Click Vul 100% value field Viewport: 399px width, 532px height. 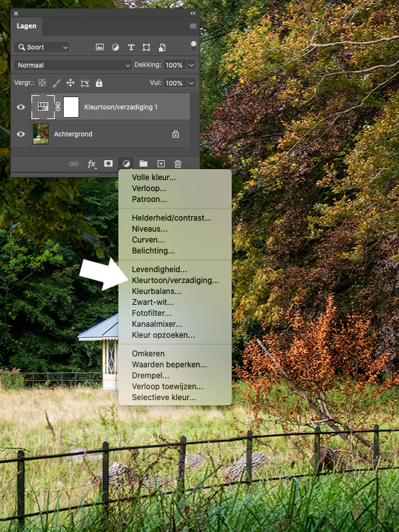[174, 83]
